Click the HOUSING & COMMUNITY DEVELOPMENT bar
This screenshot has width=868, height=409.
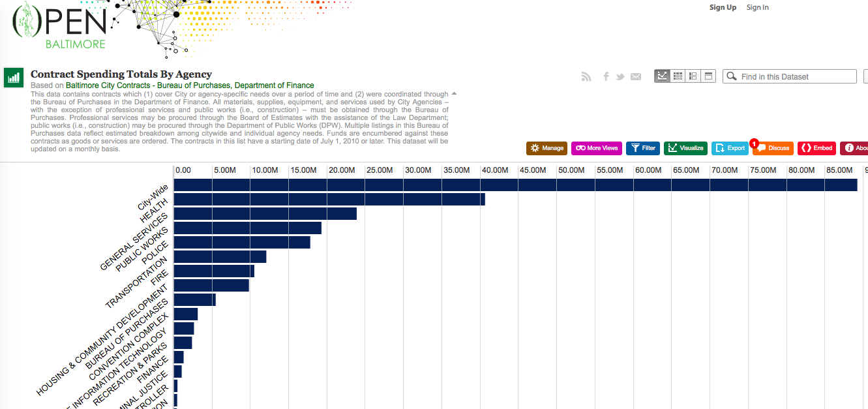pos(211,286)
